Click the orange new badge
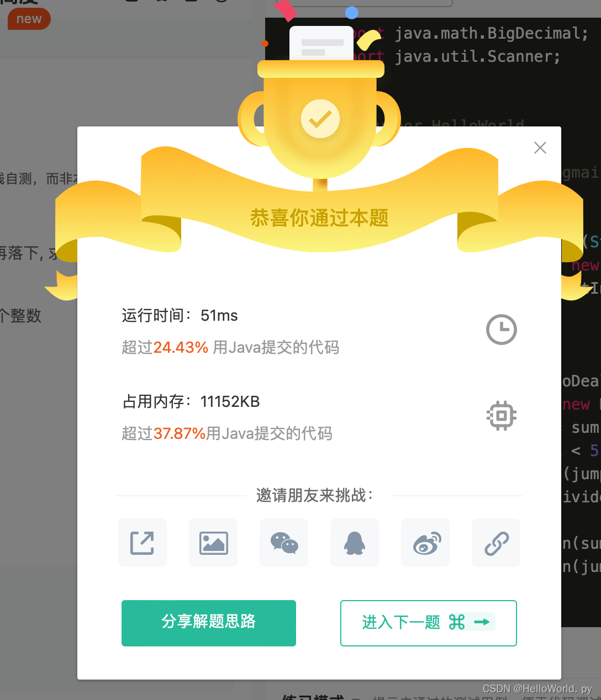 point(29,19)
